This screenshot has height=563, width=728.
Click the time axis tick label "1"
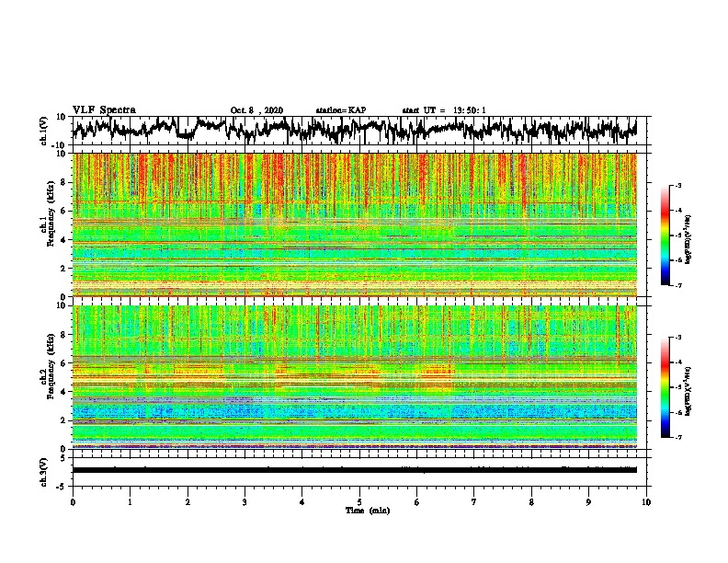(x=130, y=502)
